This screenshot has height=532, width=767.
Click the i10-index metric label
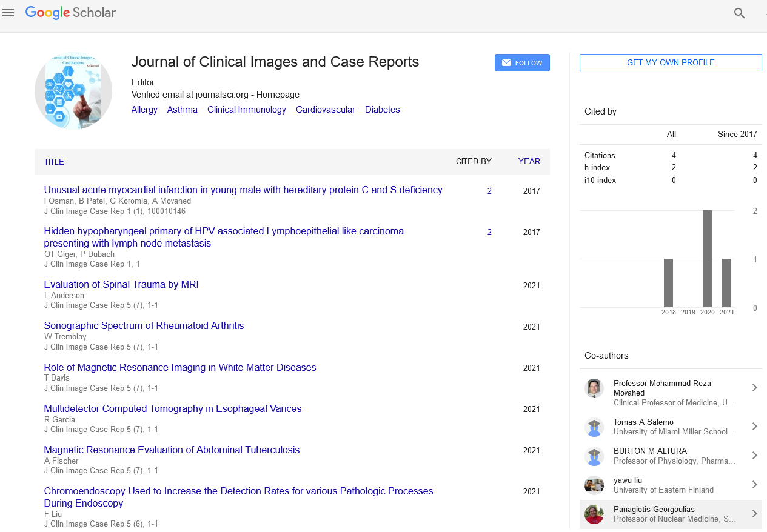point(600,180)
